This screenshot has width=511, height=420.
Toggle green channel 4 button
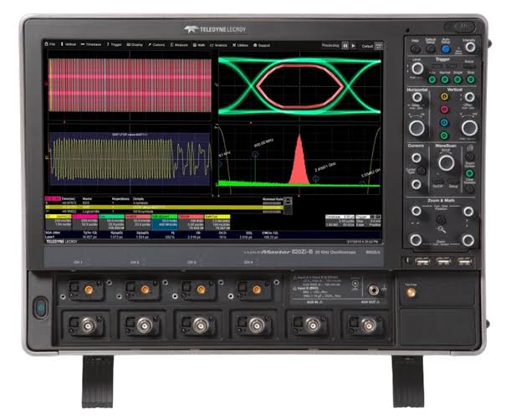(444, 136)
